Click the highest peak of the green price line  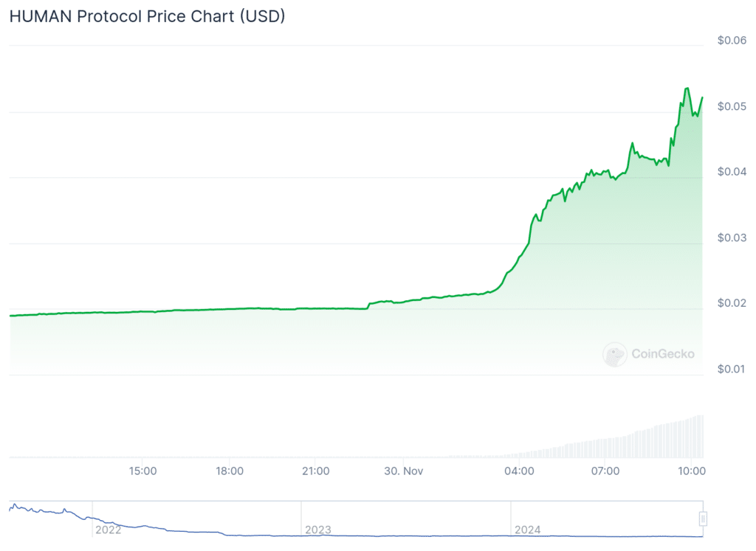pyautogui.click(x=687, y=89)
